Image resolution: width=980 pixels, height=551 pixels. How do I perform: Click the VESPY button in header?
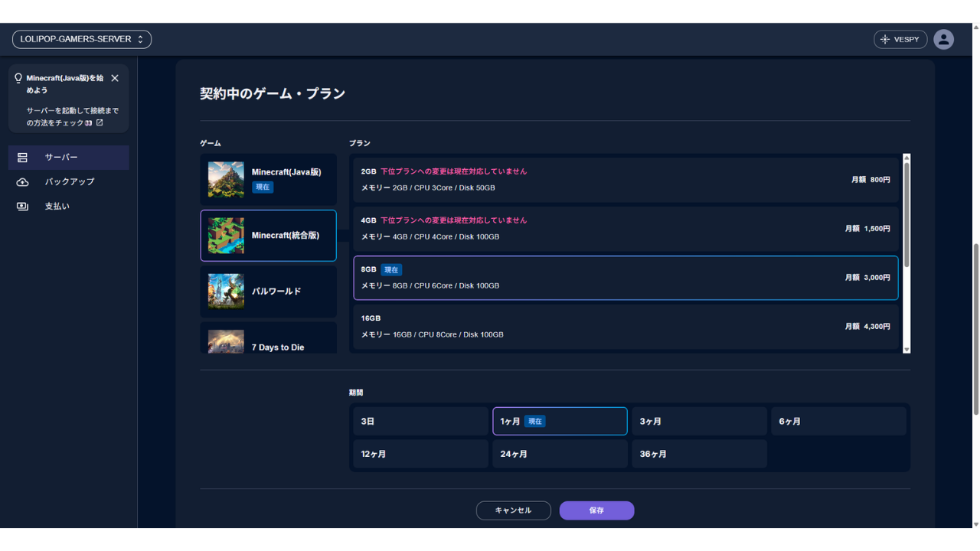(x=900, y=39)
